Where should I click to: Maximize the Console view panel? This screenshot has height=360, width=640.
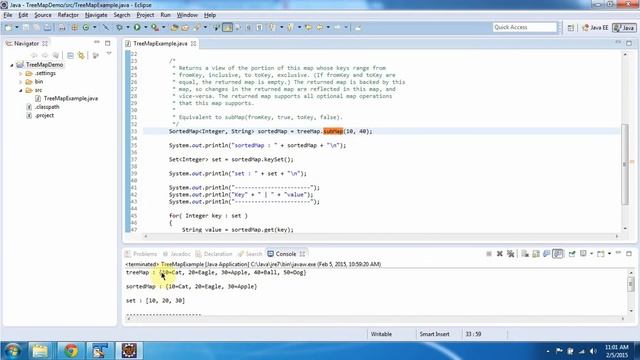pyautogui.click(x=629, y=253)
